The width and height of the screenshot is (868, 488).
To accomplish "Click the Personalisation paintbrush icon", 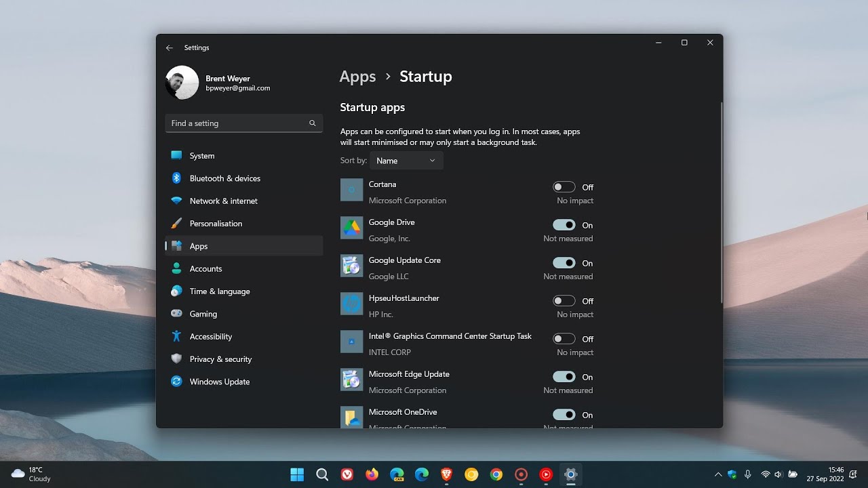I will (x=176, y=223).
